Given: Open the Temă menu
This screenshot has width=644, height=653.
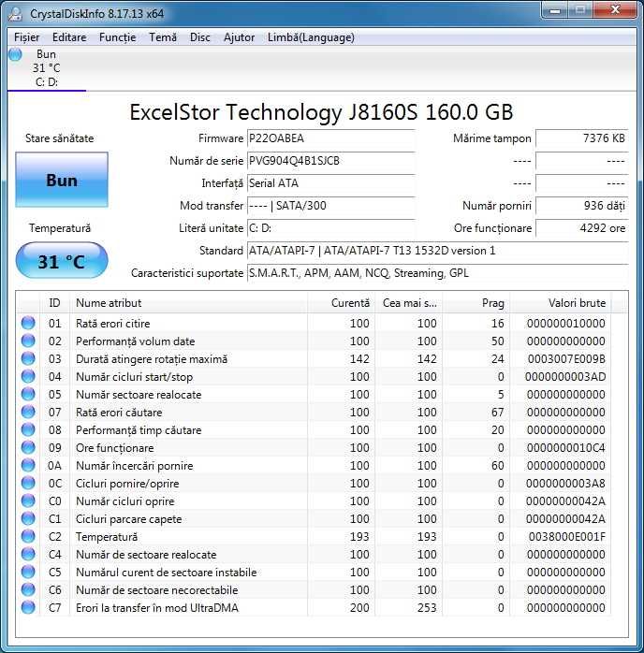Looking at the screenshot, I should click(x=163, y=37).
